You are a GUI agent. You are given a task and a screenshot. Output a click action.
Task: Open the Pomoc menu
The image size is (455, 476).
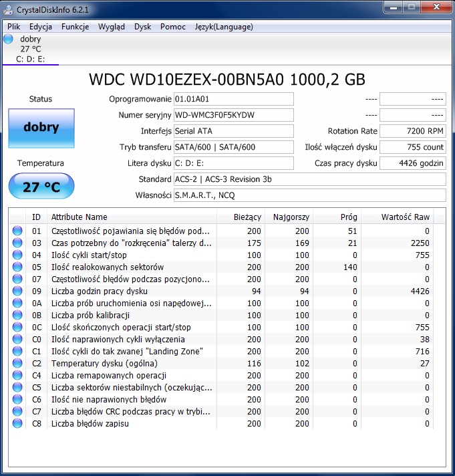click(x=173, y=27)
